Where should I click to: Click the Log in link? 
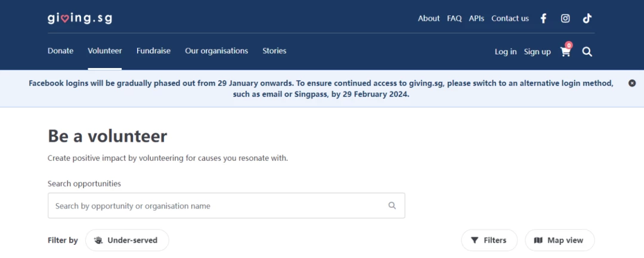coord(506,52)
